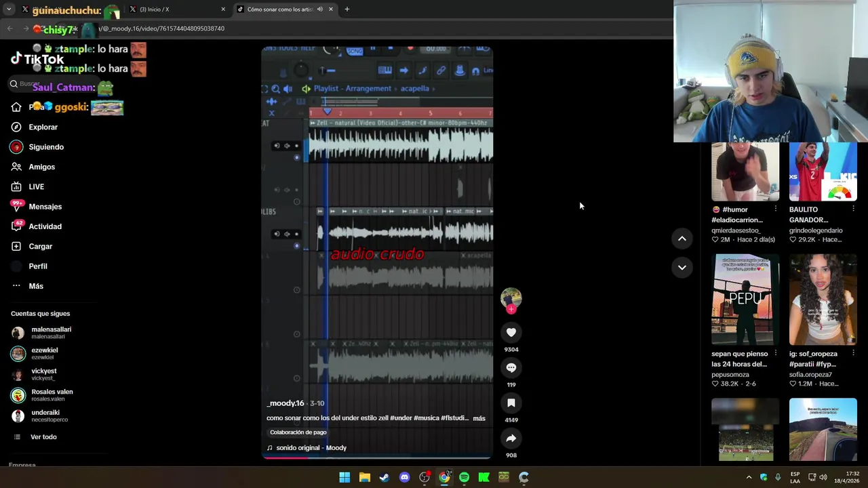
Task: Click Ver todo under followed accounts
Action: (43, 437)
